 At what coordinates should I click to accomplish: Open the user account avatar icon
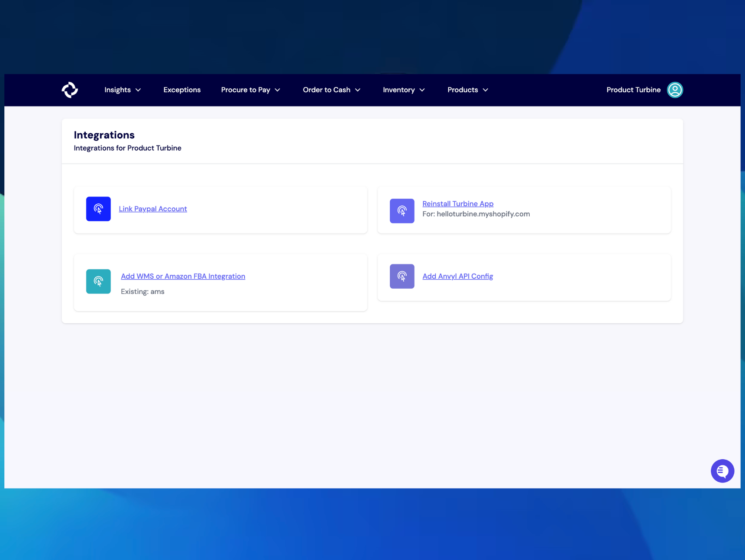(674, 90)
